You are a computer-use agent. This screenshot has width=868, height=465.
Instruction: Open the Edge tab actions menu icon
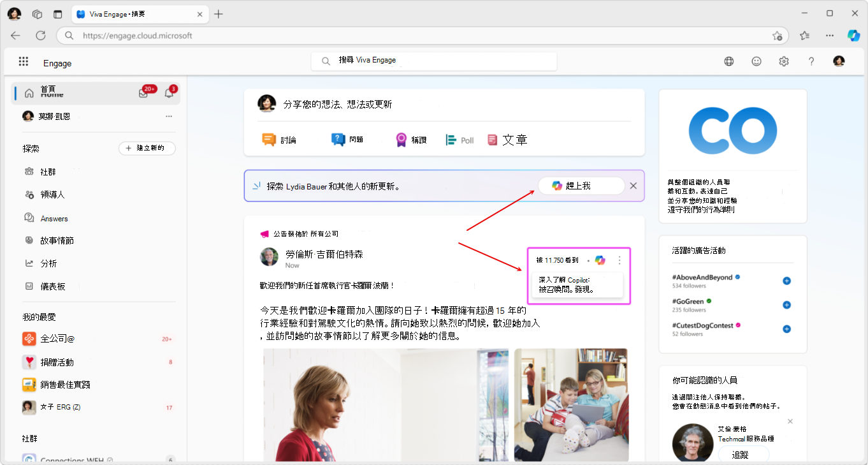tap(58, 14)
